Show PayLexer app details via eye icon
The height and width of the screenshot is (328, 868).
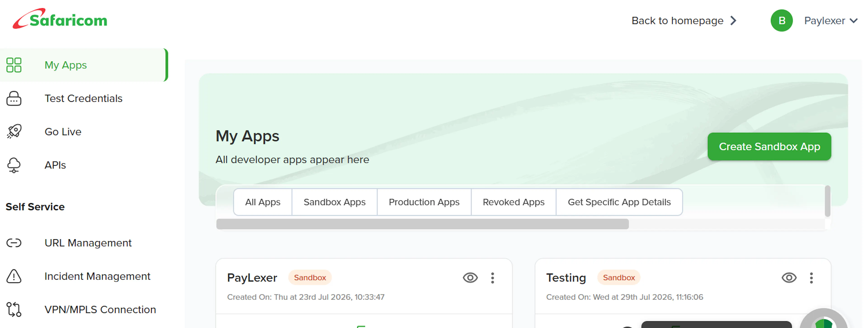point(470,278)
